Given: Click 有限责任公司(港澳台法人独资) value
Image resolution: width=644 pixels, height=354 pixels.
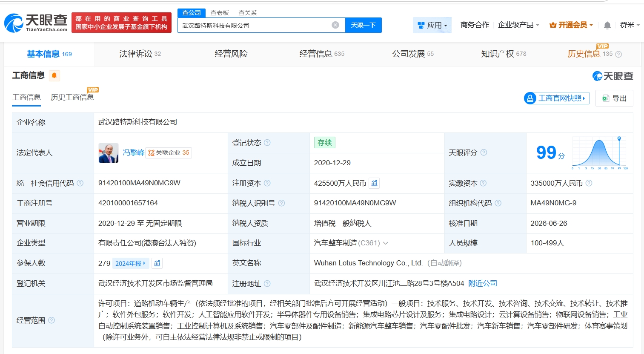Looking at the screenshot, I should (147, 243).
